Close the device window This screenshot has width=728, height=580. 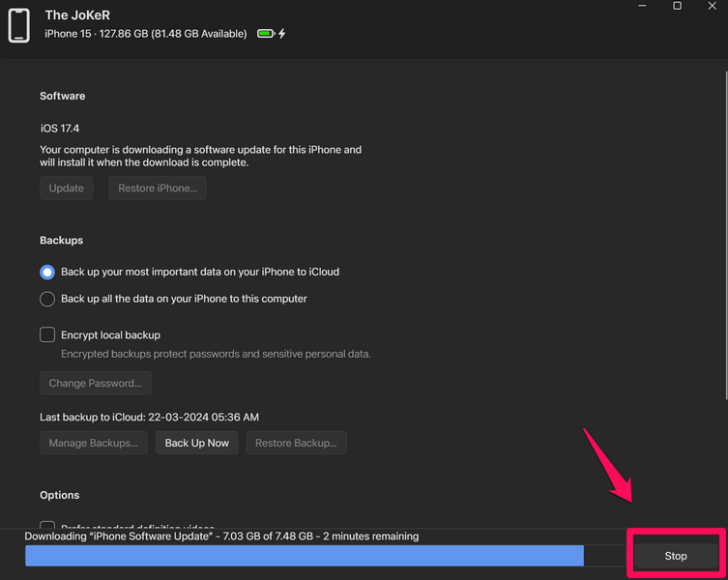point(711,7)
